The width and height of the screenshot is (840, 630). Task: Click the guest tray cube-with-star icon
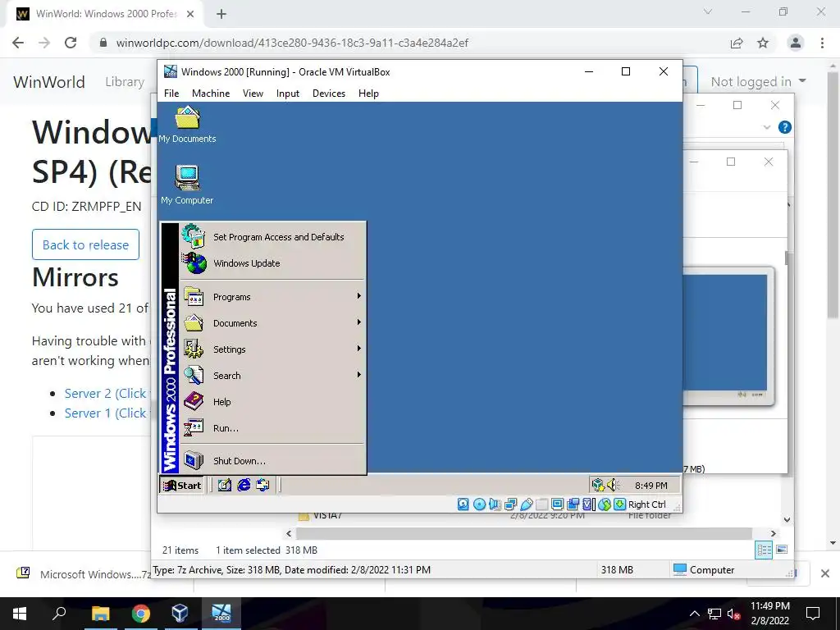pos(598,486)
